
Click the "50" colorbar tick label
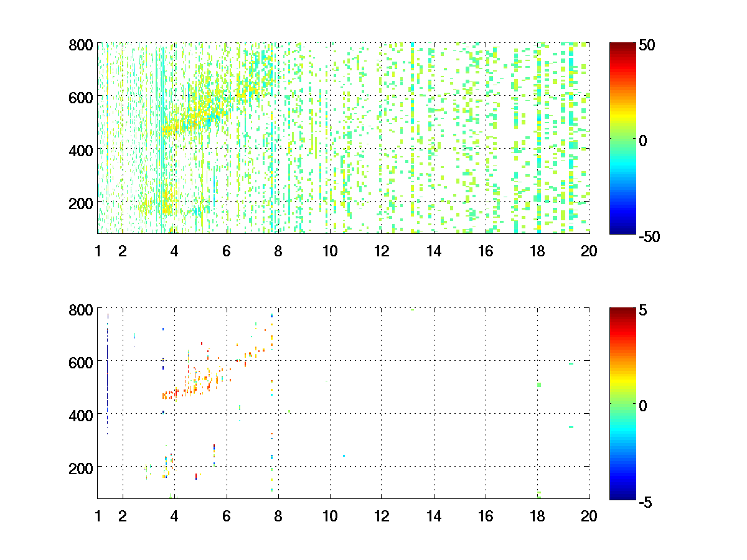(647, 46)
